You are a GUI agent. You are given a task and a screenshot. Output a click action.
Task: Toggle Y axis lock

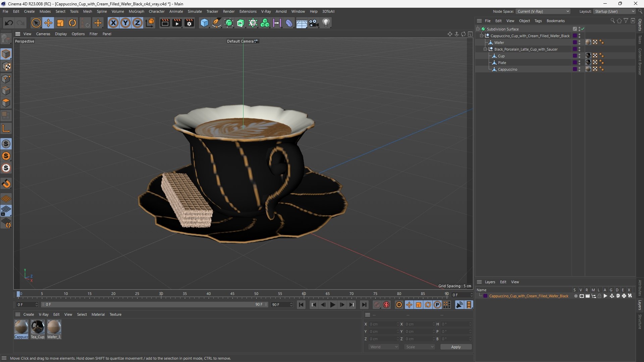click(x=125, y=23)
